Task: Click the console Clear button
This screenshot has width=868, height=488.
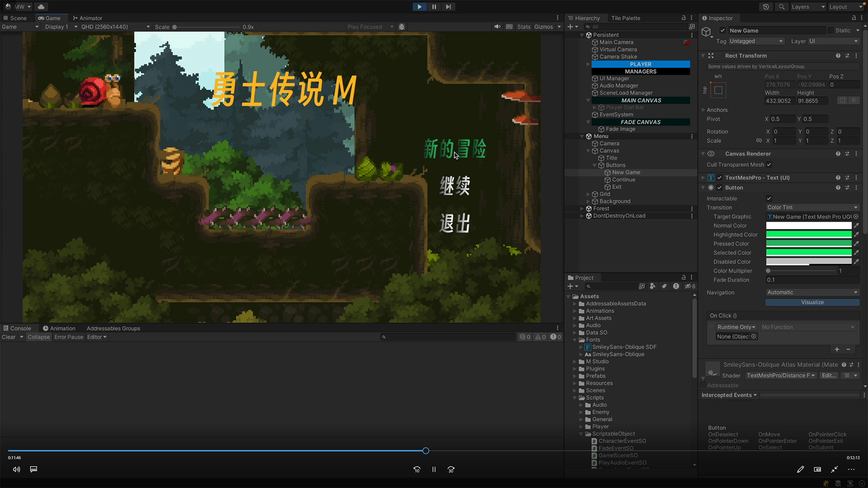Action: (x=9, y=337)
